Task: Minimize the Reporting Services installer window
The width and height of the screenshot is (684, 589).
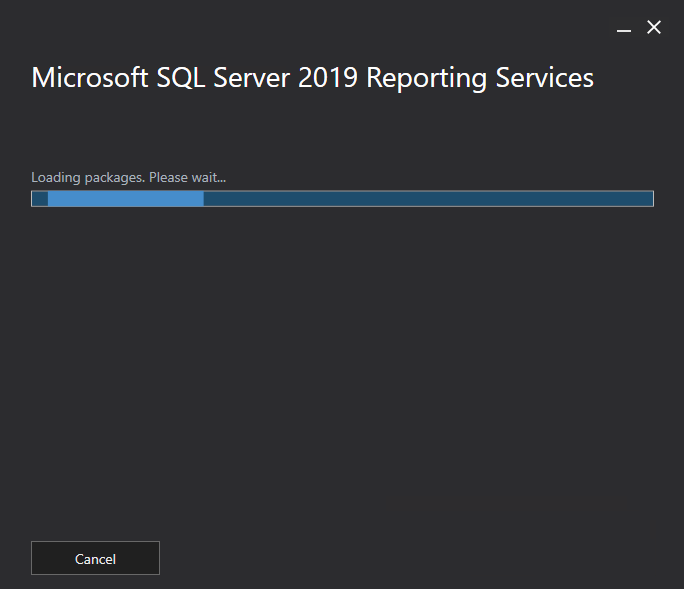Action: pyautogui.click(x=624, y=29)
